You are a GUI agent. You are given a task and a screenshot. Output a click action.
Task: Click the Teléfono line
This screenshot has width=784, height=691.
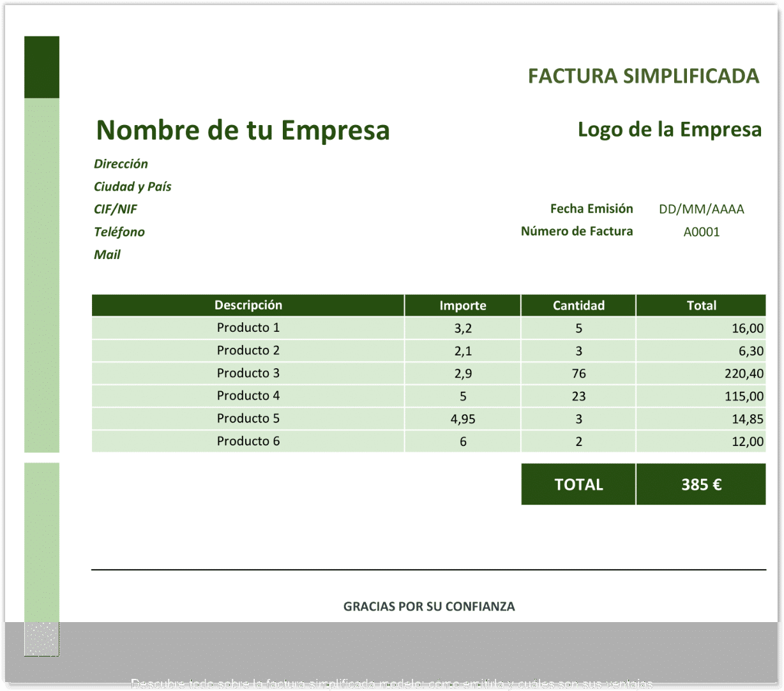[119, 232]
